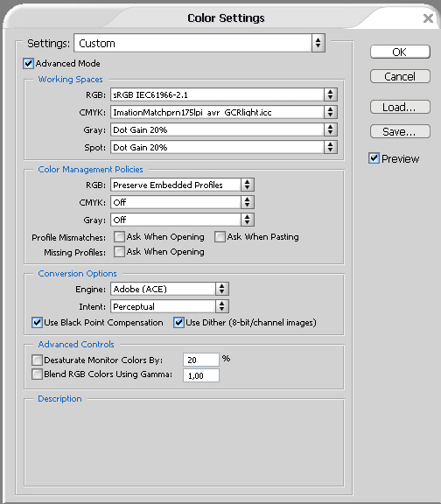Open the CMYK color management policy dropdown
This screenshot has width=441, height=504.
pos(182,202)
